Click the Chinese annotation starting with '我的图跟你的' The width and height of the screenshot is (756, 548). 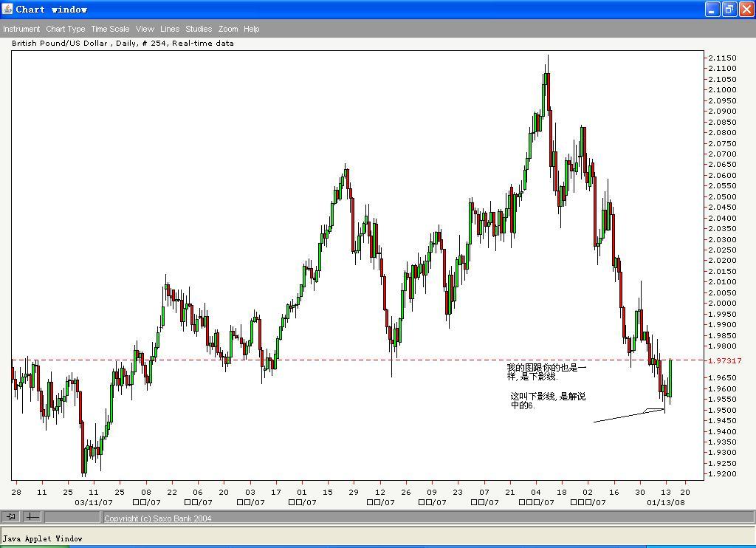(546, 372)
